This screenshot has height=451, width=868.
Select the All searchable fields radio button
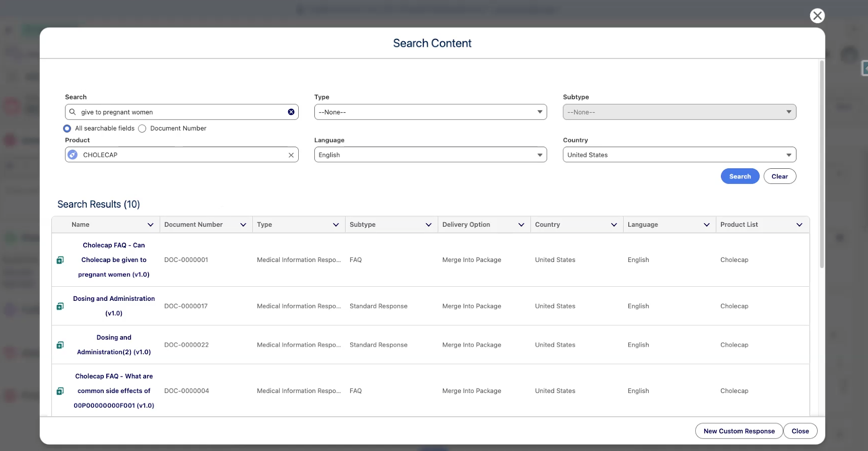[67, 128]
